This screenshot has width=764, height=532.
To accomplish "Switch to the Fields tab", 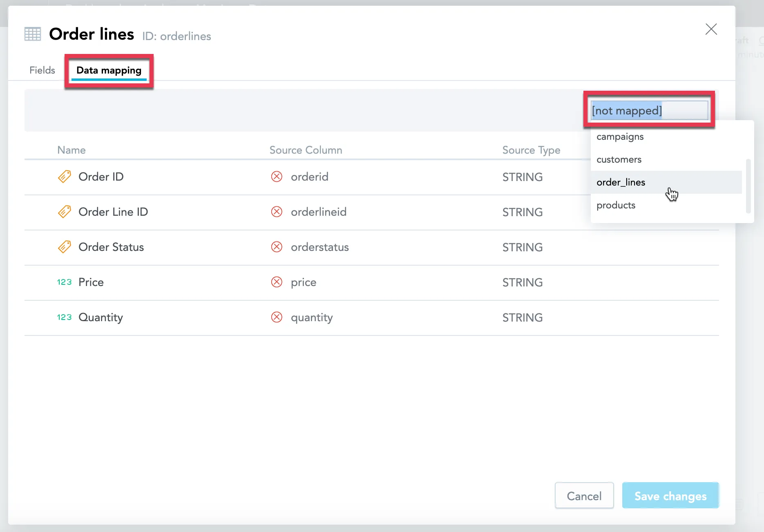I will click(x=42, y=70).
